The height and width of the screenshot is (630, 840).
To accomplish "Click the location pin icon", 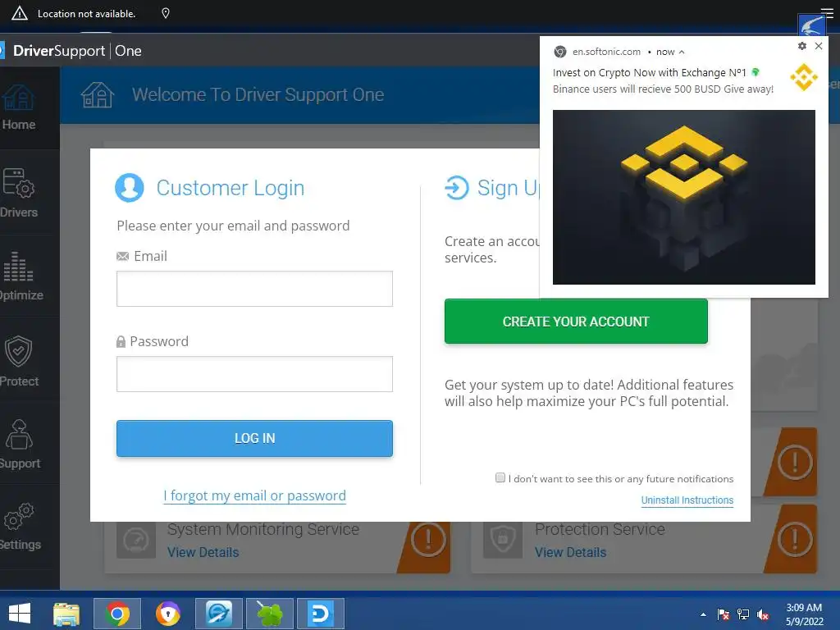I will pyautogui.click(x=166, y=13).
